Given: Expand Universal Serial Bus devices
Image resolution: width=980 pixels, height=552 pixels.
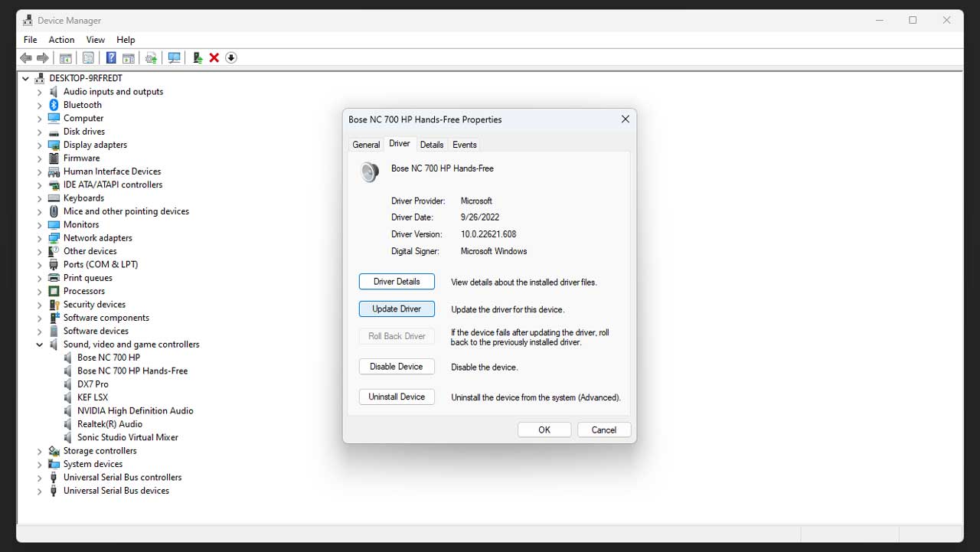Looking at the screenshot, I should [40, 491].
